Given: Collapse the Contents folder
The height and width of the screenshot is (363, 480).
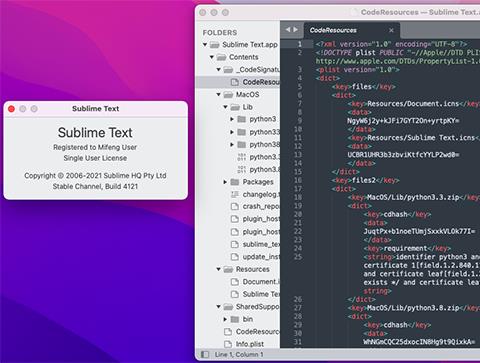Looking at the screenshot, I should tap(212, 57).
